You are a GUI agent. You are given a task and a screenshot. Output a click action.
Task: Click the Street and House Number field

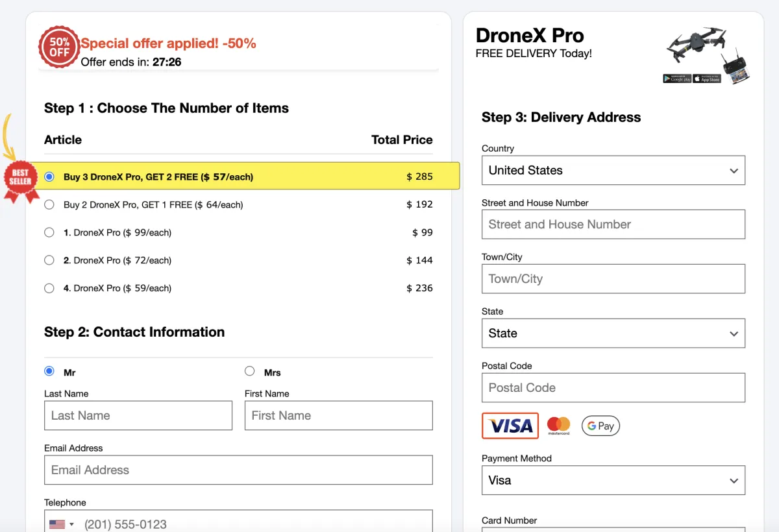click(x=613, y=224)
